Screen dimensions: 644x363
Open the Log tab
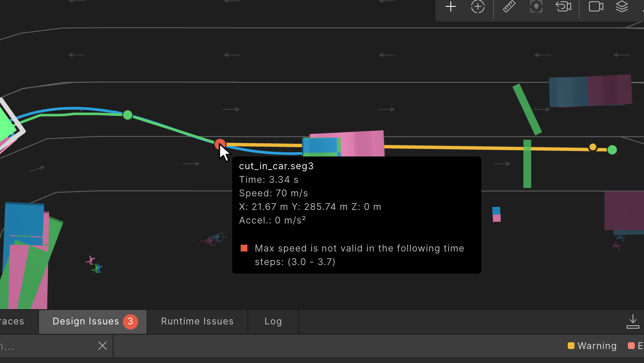coord(273,321)
